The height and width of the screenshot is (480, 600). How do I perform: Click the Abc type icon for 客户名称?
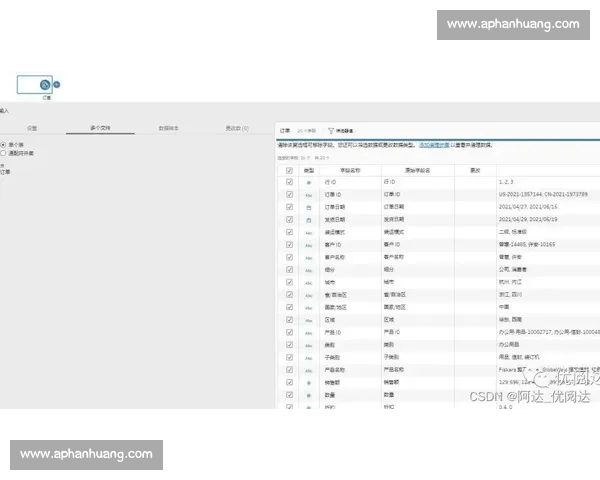(x=309, y=257)
